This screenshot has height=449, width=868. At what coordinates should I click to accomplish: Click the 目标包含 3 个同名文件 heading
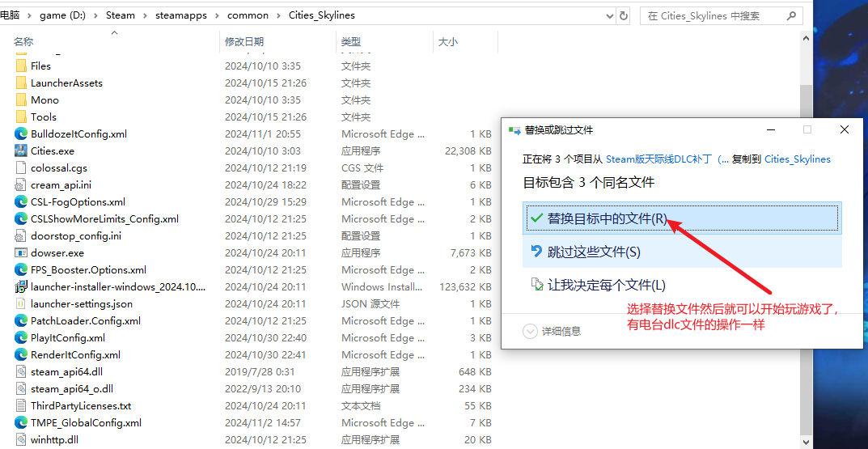pos(588,181)
